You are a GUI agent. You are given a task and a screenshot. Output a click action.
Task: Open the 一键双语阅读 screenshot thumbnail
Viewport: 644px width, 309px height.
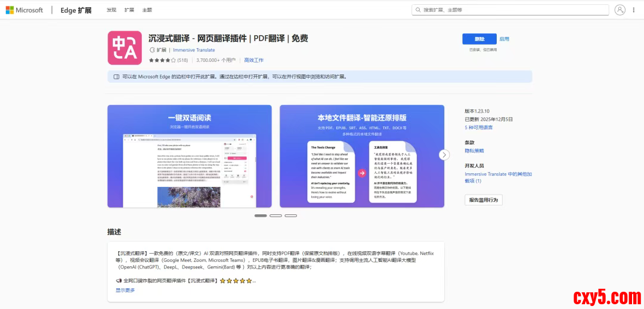(x=190, y=156)
